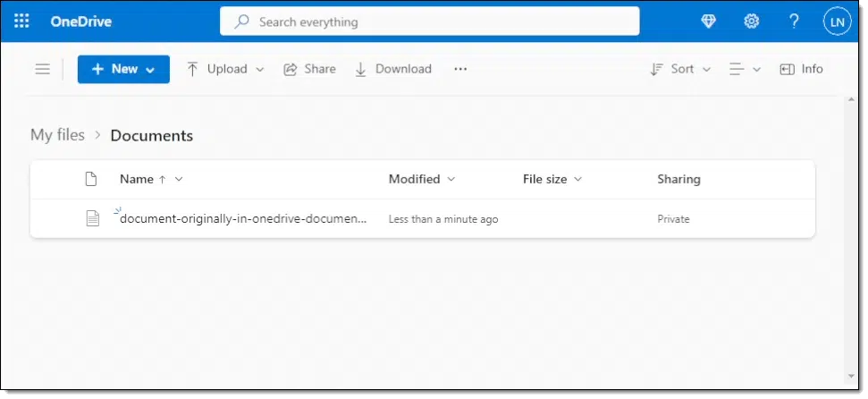The image size is (868, 399).
Task: Open the settings gear icon
Action: [751, 21]
